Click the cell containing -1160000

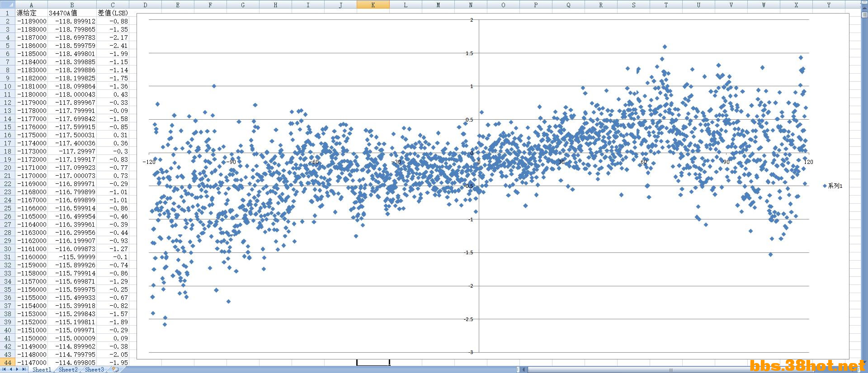point(31,257)
